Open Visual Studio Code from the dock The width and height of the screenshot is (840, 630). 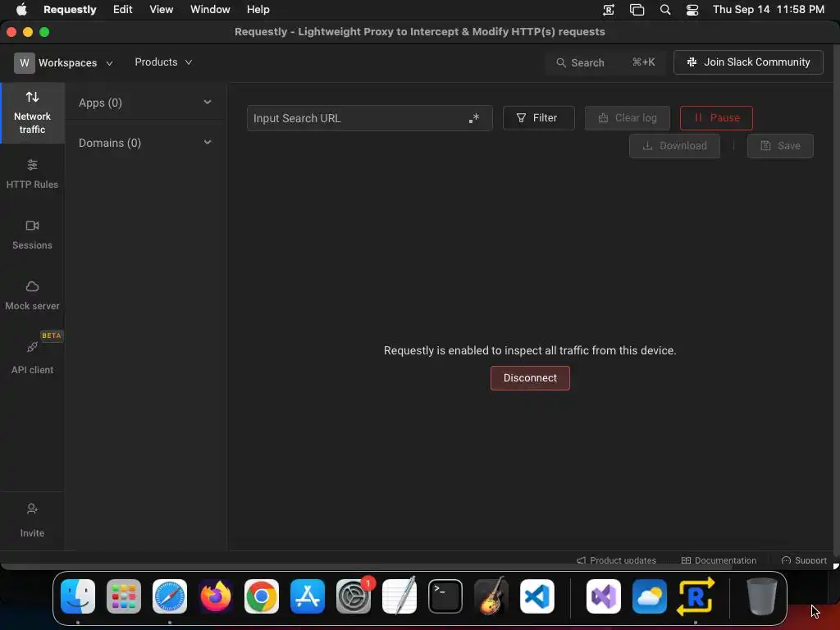tap(537, 596)
